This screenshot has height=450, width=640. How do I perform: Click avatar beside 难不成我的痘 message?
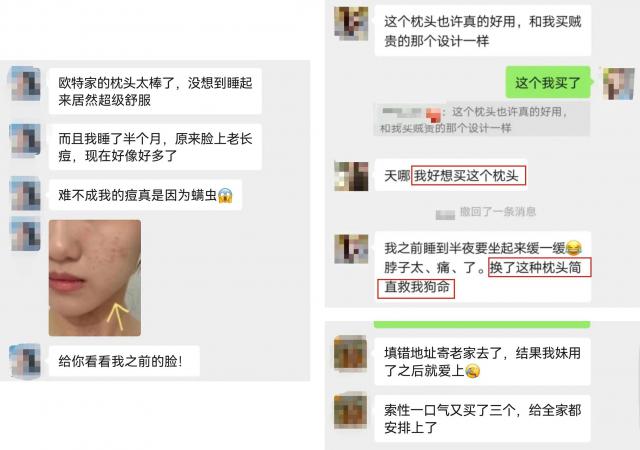[x=25, y=194]
